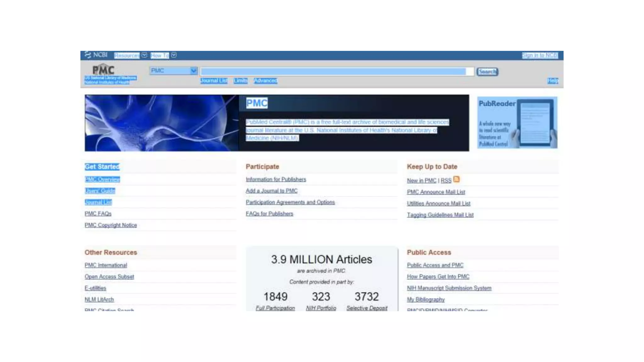
Task: Expand the Resources dropdown arrow
Action: tap(144, 55)
